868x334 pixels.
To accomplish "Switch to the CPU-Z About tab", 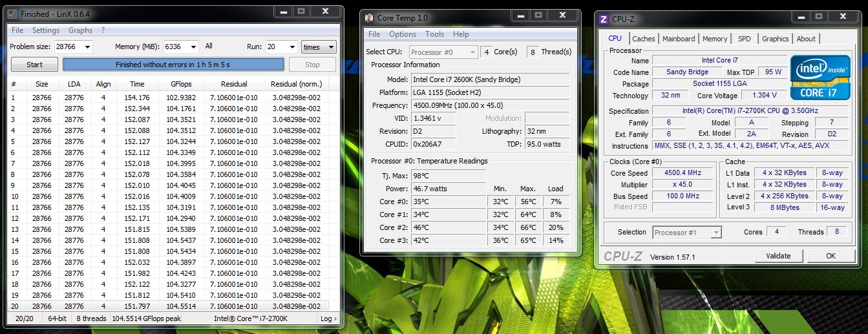I will coord(806,39).
